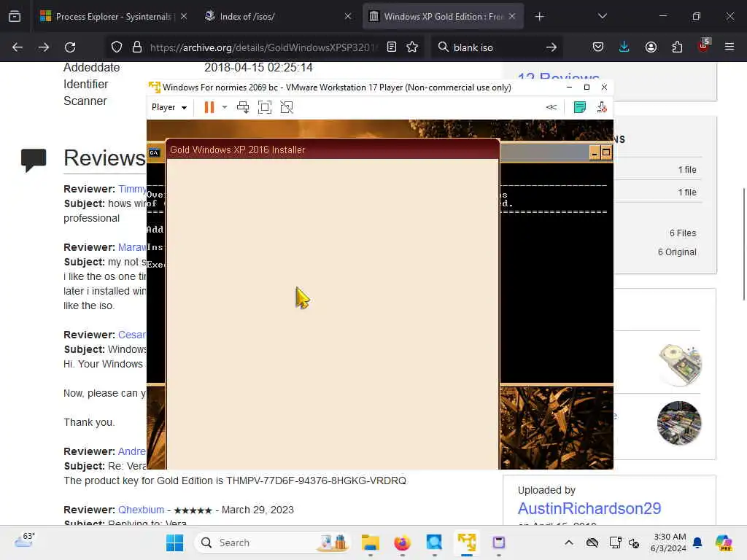Viewport: 747px width, 560px height.
Task: Open the Firefox extensions puzzle icon
Action: click(x=677, y=47)
